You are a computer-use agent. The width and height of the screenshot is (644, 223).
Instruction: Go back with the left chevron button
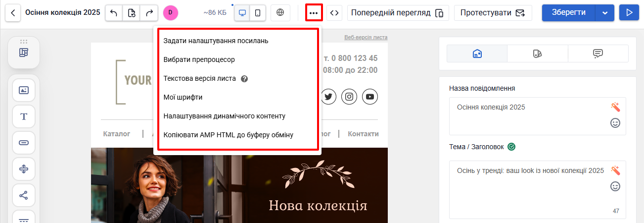tap(13, 12)
